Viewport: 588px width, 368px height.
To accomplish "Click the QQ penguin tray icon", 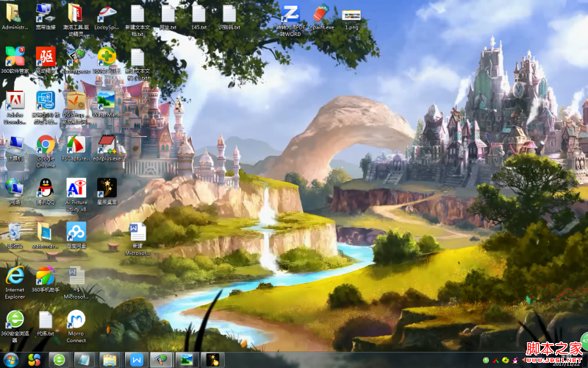I will click(x=515, y=360).
